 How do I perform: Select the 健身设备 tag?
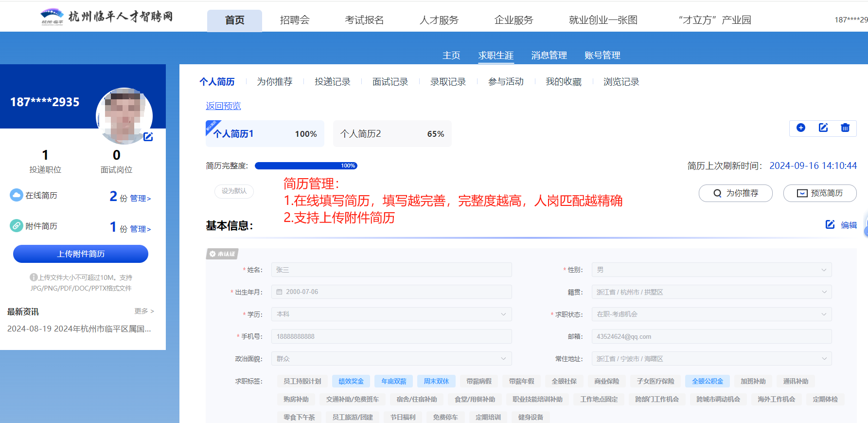[531, 417]
